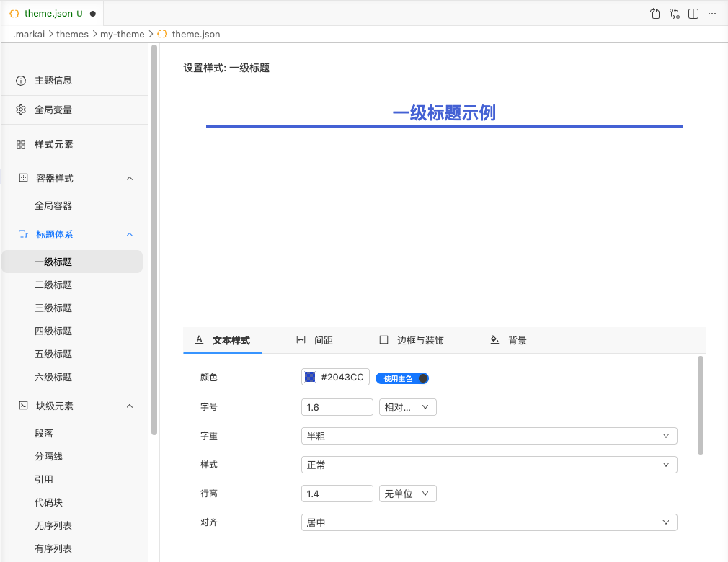Toggle the 使用主色 switch
This screenshot has height=562, width=728.
[402, 379]
